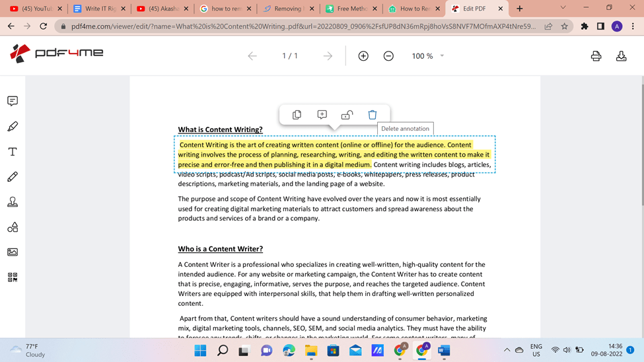This screenshot has height=362, width=644.
Task: Open the shapes tool
Action: click(13, 227)
